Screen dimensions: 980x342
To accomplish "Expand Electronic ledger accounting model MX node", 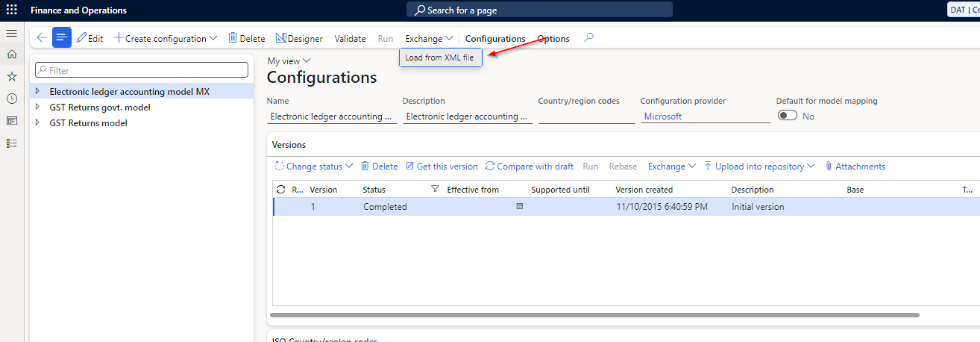I will [37, 91].
